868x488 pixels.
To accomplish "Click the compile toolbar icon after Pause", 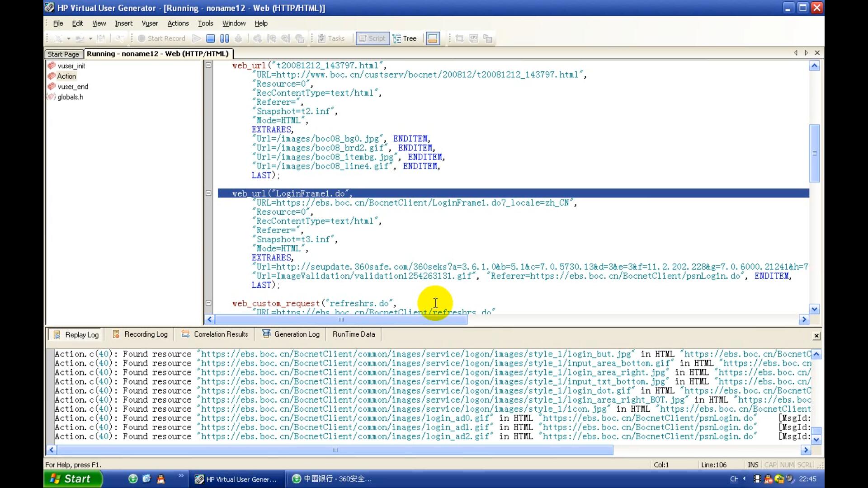I will pos(238,38).
